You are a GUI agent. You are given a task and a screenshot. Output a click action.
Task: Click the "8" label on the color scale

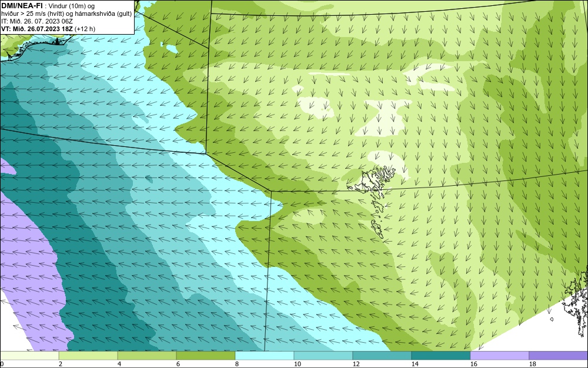(x=237, y=364)
